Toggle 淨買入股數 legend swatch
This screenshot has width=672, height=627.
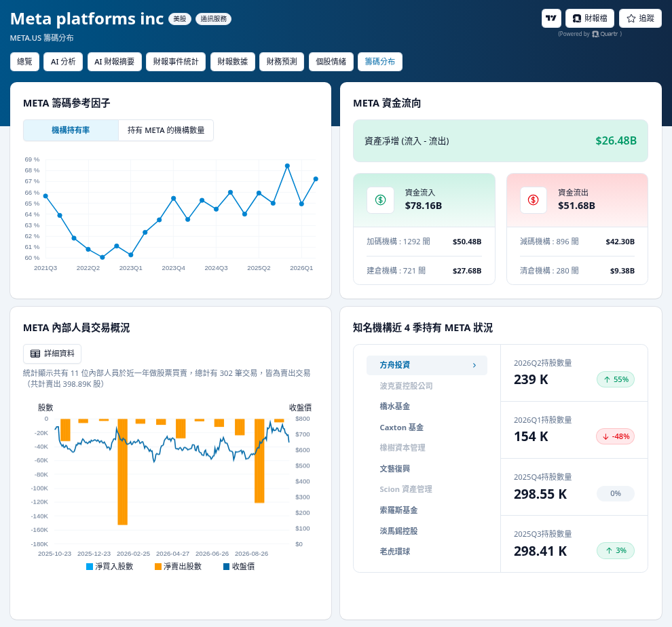pos(90,567)
